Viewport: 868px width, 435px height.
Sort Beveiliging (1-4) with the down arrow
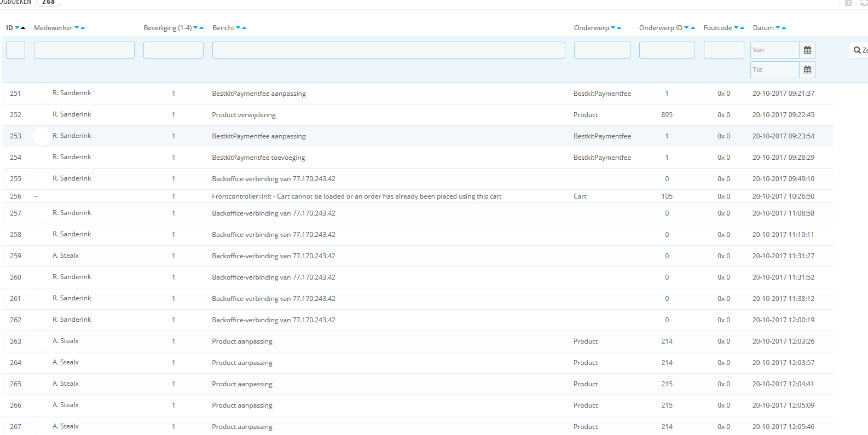pos(195,28)
